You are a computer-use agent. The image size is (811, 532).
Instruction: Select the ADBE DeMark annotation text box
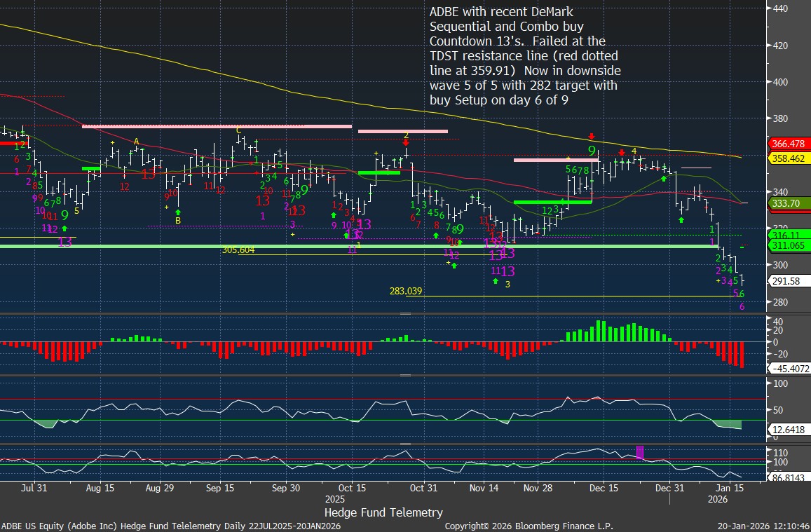[x=524, y=56]
